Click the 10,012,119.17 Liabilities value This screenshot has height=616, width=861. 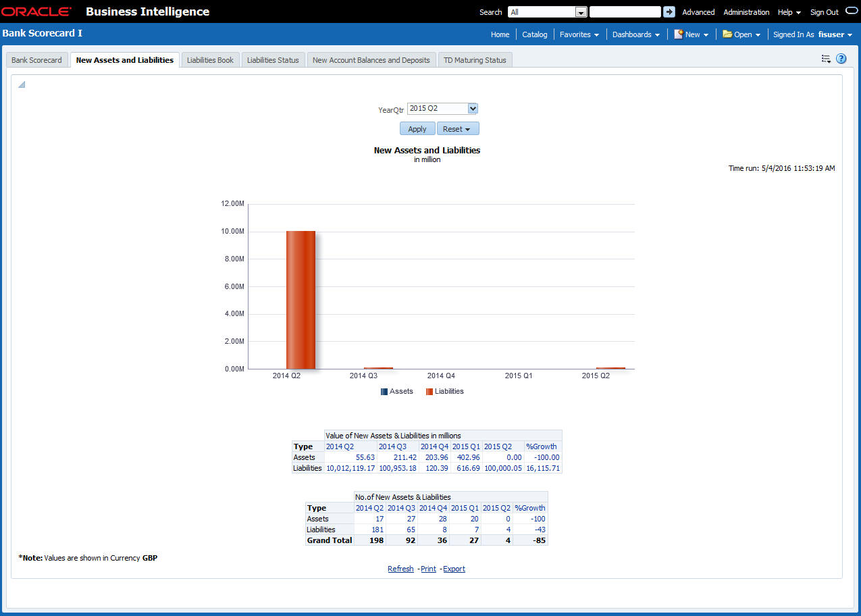click(350, 468)
